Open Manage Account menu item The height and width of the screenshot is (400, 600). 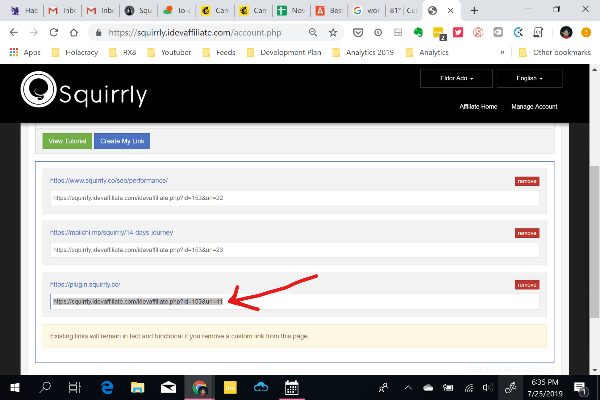point(534,106)
